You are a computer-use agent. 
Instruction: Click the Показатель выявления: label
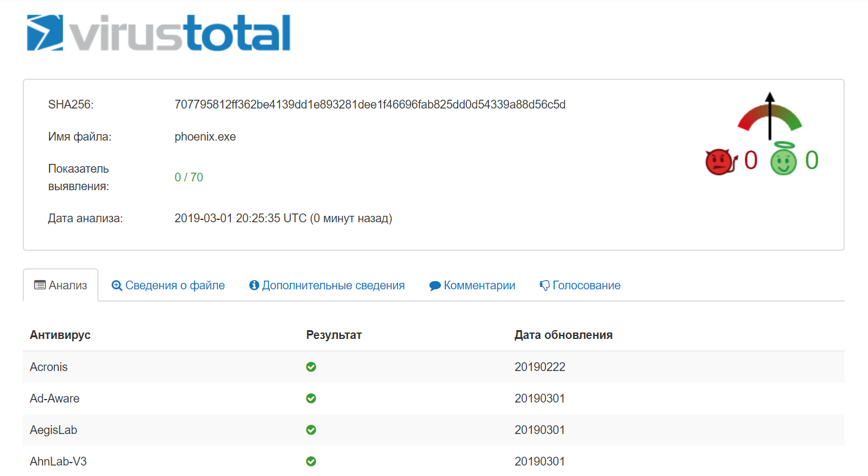coord(79,177)
